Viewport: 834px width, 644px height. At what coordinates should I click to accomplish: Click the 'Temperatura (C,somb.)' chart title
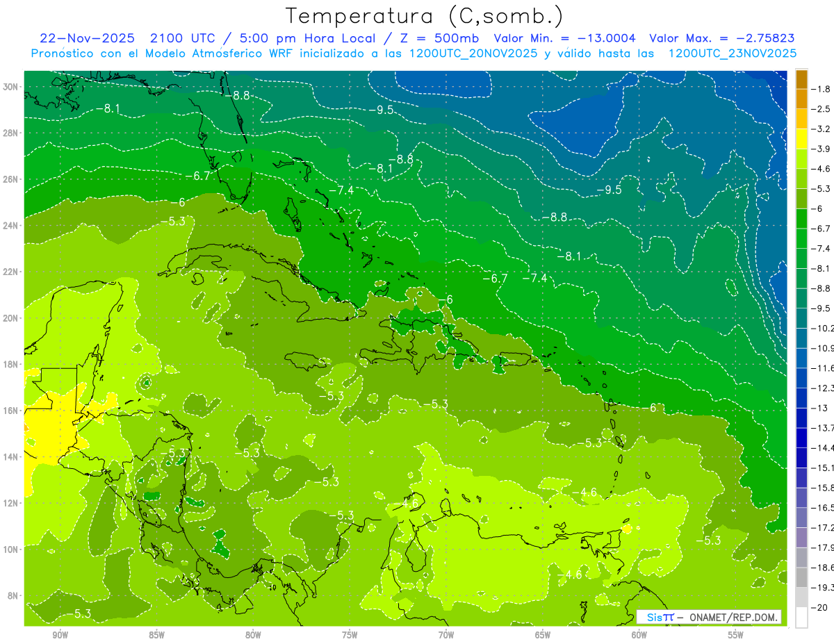coord(425,16)
